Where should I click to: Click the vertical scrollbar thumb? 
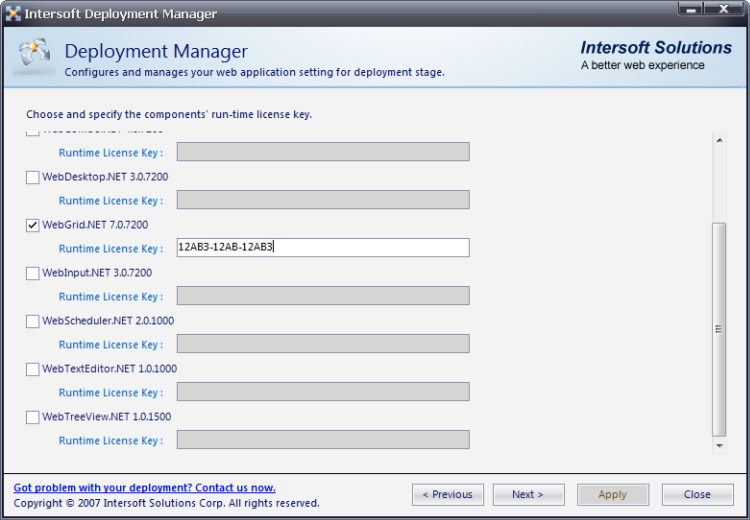[718, 328]
